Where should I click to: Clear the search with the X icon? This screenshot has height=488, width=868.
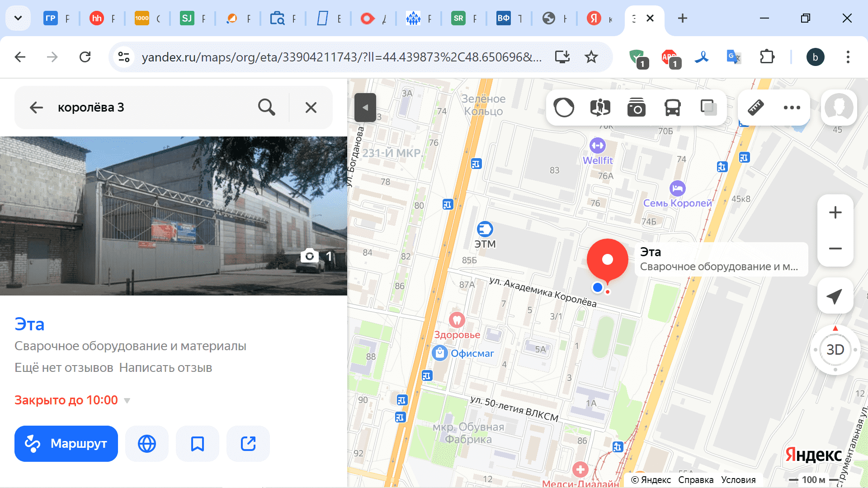tap(311, 108)
